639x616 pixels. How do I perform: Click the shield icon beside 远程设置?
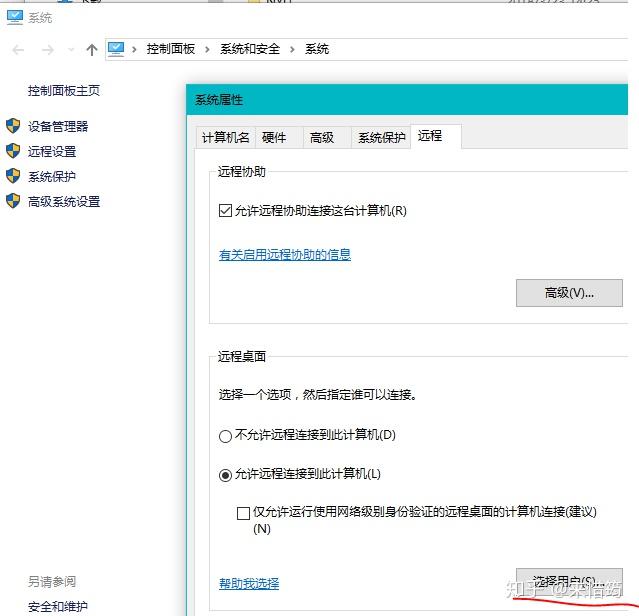click(13, 151)
